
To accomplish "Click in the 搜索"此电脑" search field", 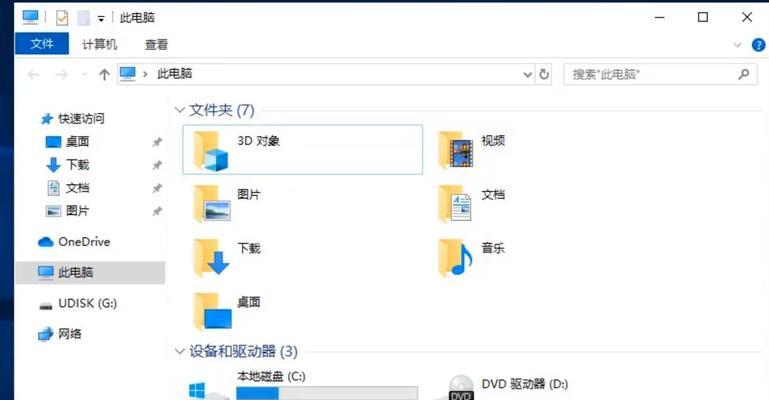I will [660, 75].
